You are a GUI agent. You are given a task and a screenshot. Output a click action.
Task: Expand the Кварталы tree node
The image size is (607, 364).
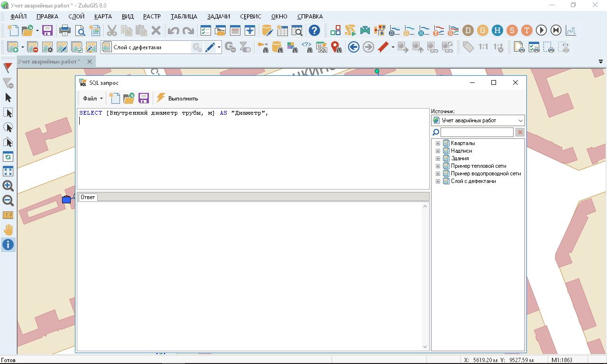point(438,143)
